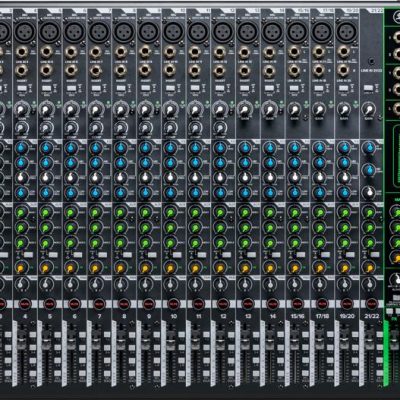Image resolution: width=400 pixels, height=400 pixels.
Task: Click the Insert jack on channel 12
Action: coord(219,71)
